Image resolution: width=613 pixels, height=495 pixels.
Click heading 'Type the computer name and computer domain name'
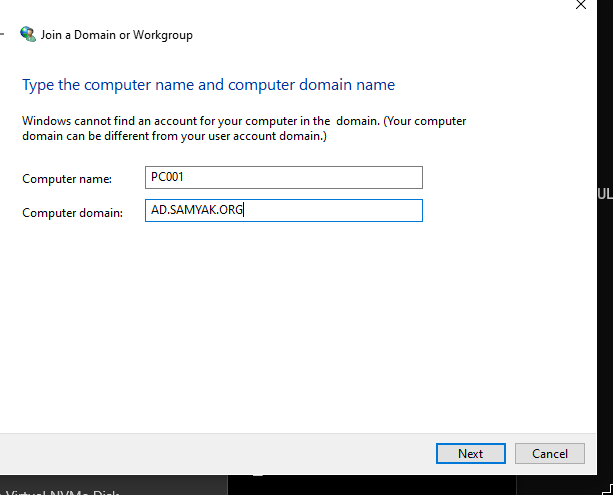(208, 85)
